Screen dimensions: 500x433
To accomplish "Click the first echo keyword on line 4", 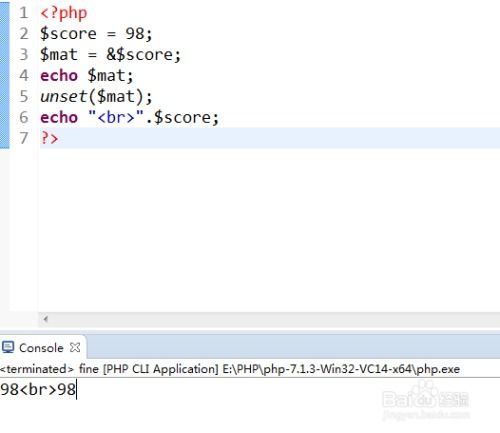I will [59, 75].
